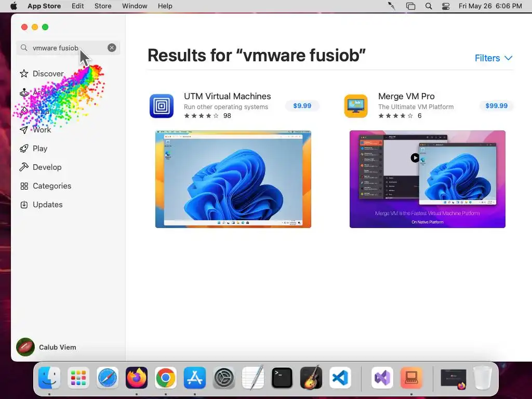This screenshot has width=532, height=399.
Task: Open UTM ratings showing 98 reviews
Action: coord(207,116)
